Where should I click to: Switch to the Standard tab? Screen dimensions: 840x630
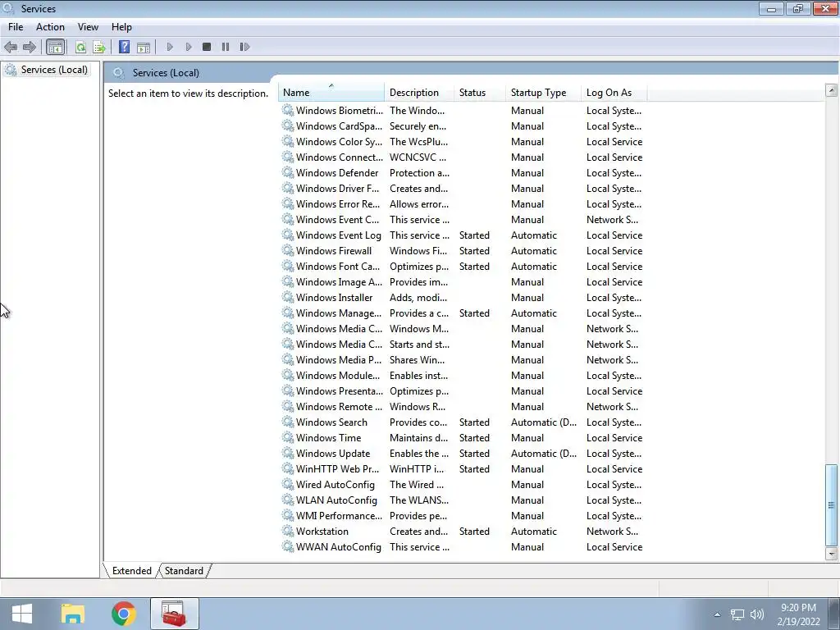tap(184, 571)
